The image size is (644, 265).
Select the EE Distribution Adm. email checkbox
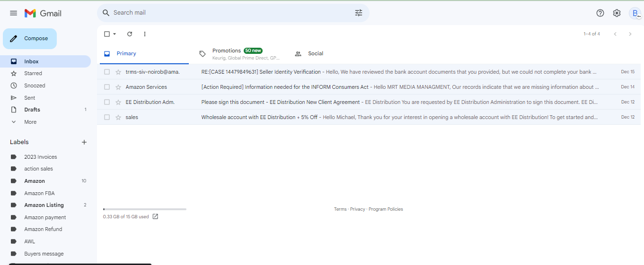click(x=107, y=102)
